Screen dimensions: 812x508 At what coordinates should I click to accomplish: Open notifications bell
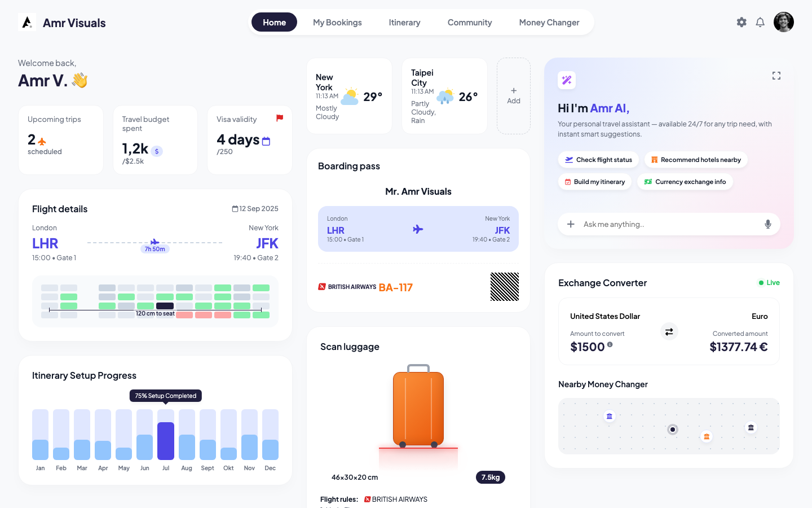pyautogui.click(x=760, y=22)
